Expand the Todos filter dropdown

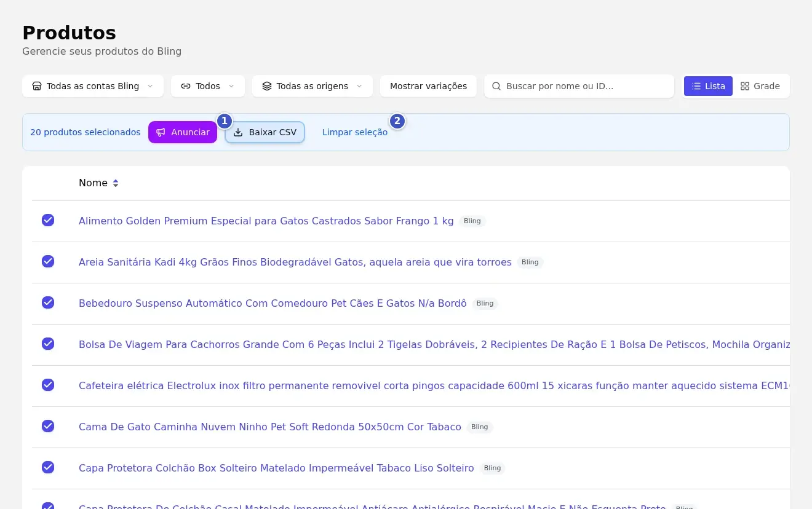[208, 86]
